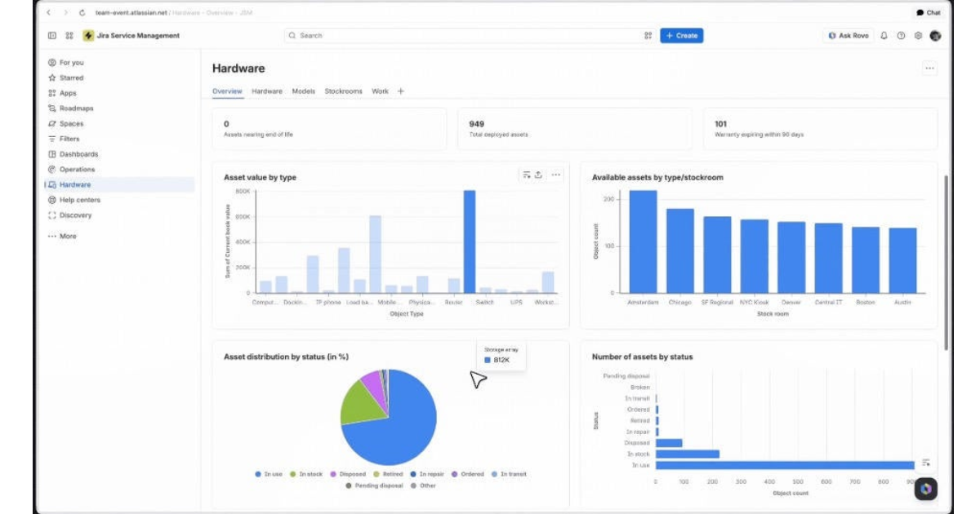980x514 pixels.
Task: Open the Chat button
Action: (929, 13)
